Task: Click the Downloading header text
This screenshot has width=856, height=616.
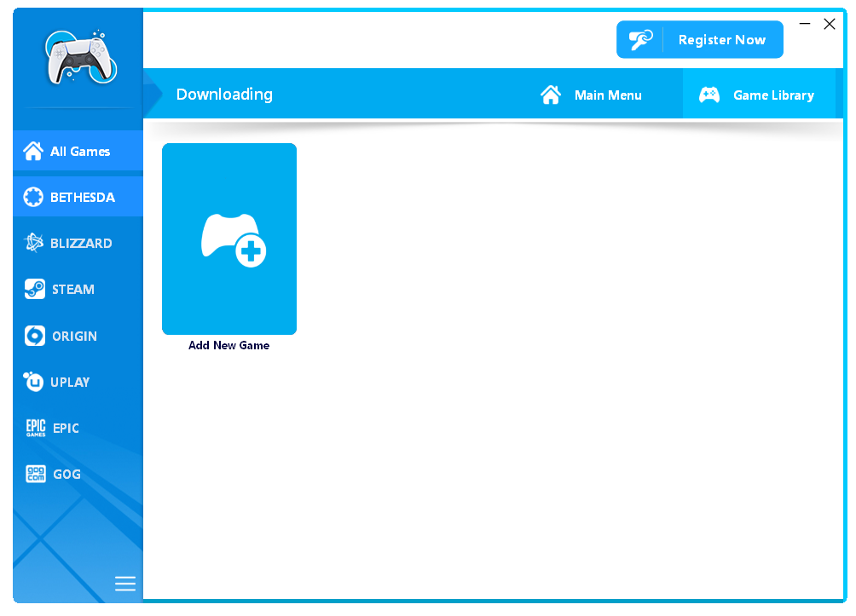Action: point(224,95)
